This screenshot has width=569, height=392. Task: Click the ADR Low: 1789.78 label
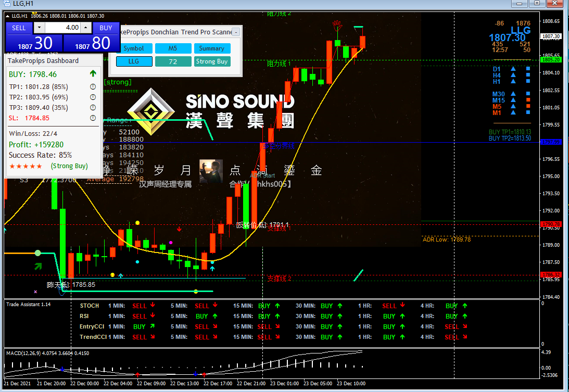[447, 239]
